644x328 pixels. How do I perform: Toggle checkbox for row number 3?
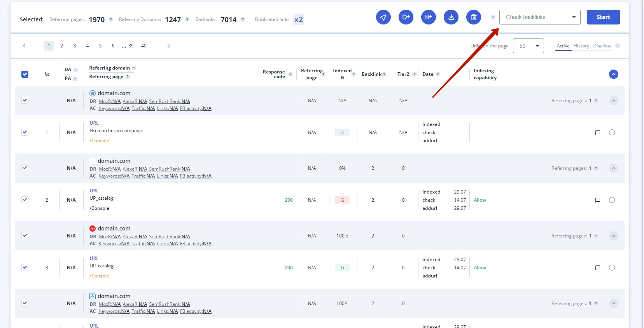(x=25, y=267)
